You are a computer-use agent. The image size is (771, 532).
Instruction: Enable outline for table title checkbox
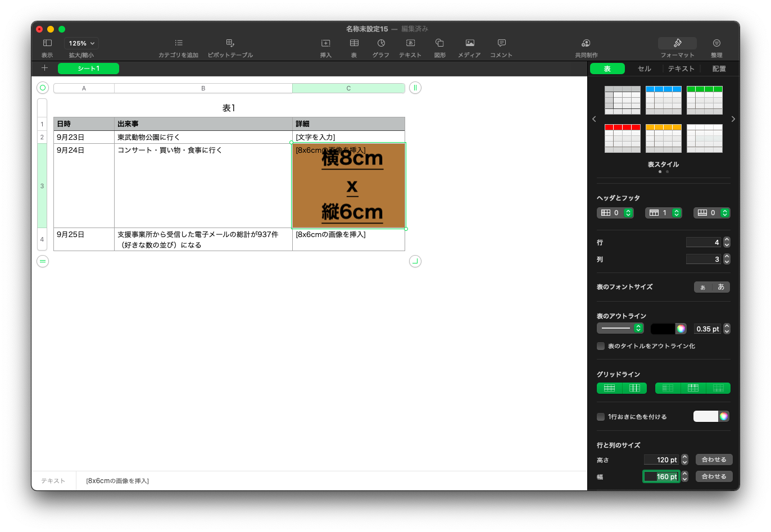601,346
